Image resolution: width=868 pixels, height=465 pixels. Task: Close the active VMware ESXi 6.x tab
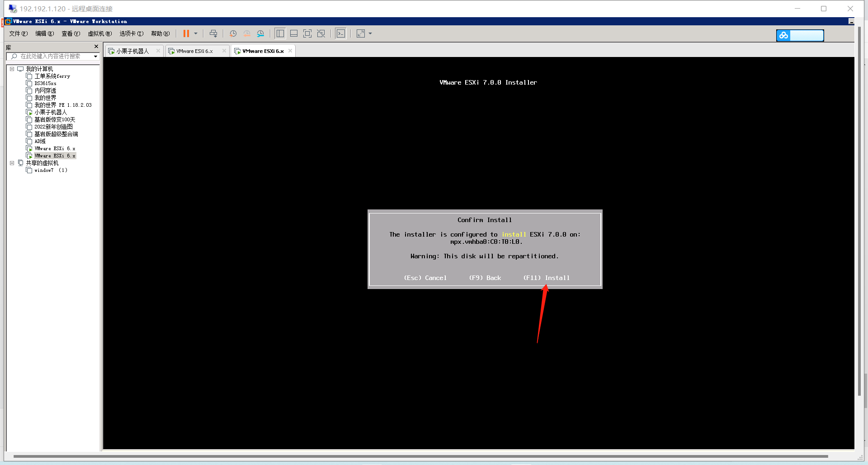coord(290,51)
